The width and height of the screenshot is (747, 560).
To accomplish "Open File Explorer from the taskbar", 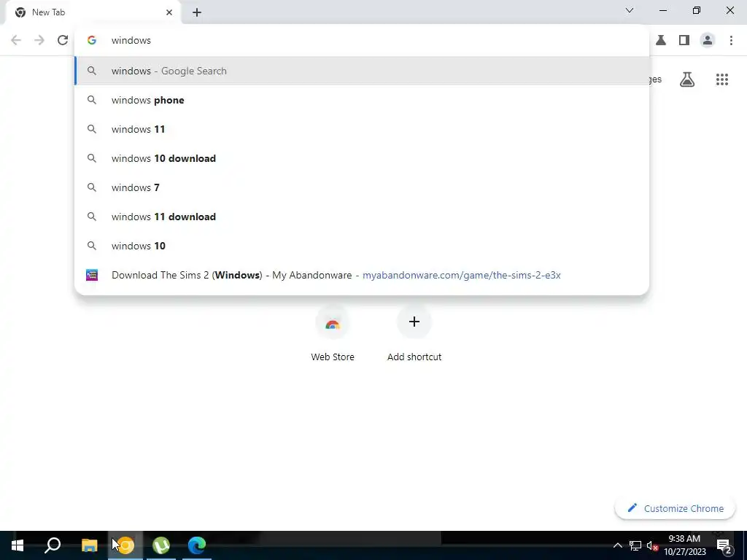I will coord(89,545).
